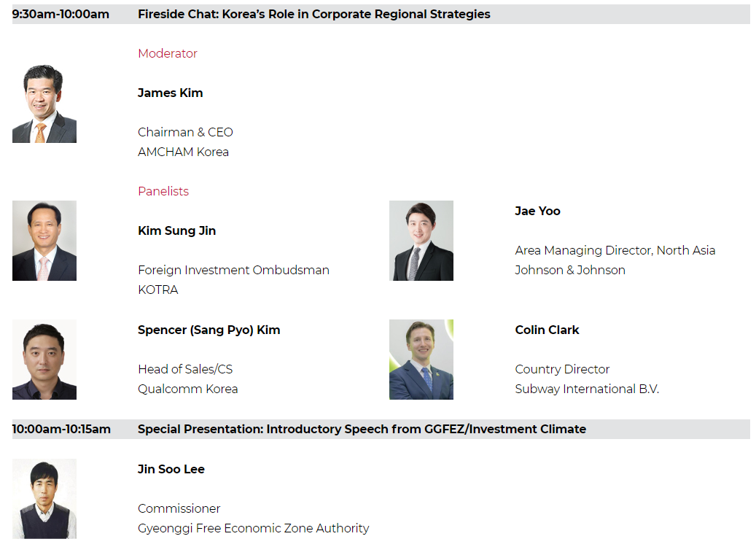Open Colin Clark's photo
Image resolution: width=756 pixels, height=547 pixels.
point(421,360)
